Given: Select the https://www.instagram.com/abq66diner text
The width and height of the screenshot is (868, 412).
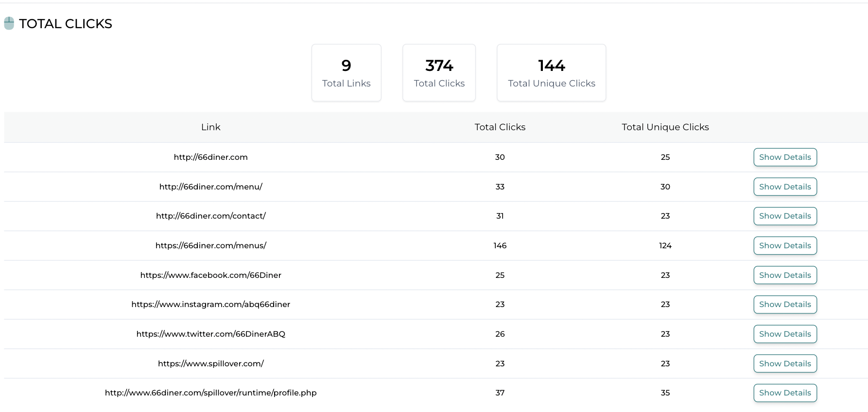Looking at the screenshot, I should [211, 304].
